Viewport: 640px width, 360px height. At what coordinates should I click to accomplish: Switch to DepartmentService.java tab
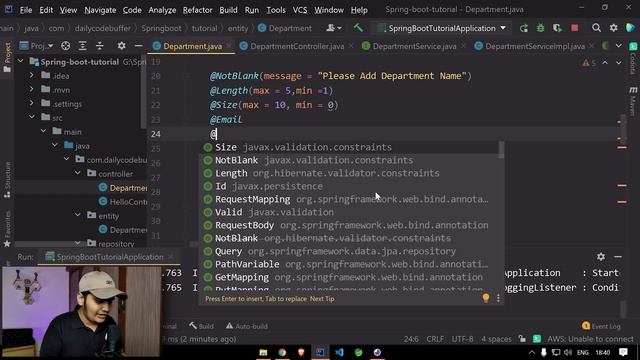click(x=414, y=46)
